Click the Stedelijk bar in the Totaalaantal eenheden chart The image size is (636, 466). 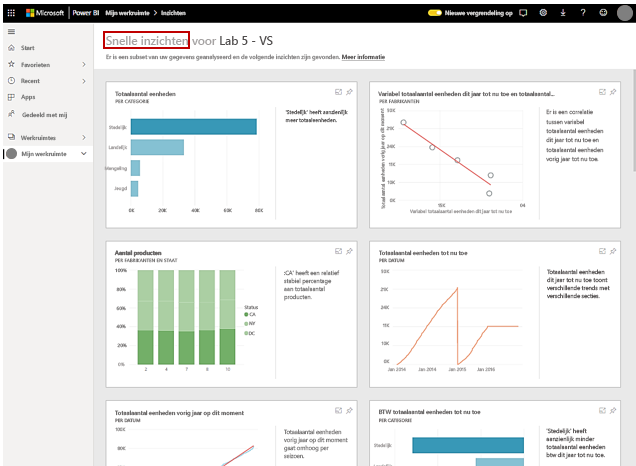click(x=193, y=127)
